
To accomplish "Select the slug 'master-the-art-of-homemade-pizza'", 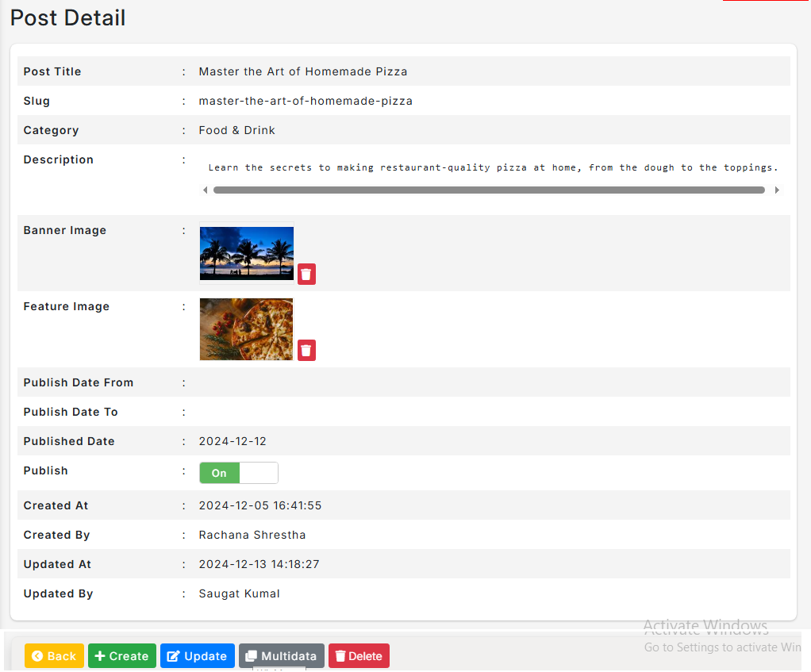I will (x=306, y=101).
